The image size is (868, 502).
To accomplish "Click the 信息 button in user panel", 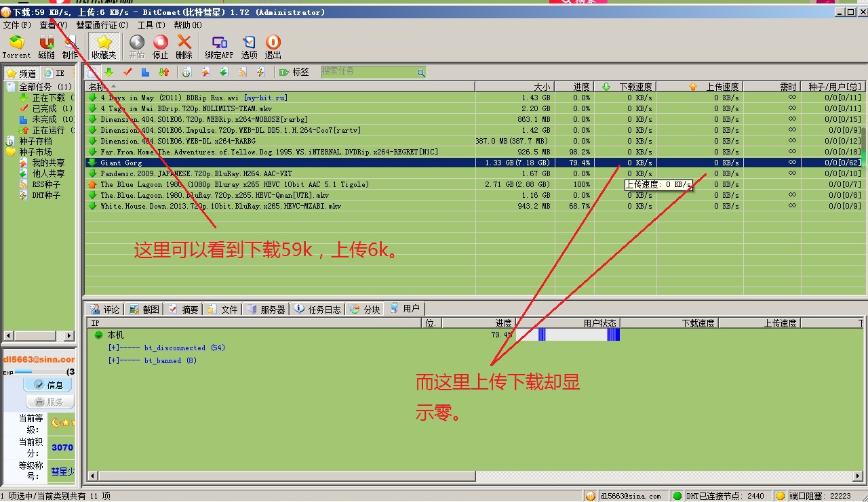I will 48,385.
